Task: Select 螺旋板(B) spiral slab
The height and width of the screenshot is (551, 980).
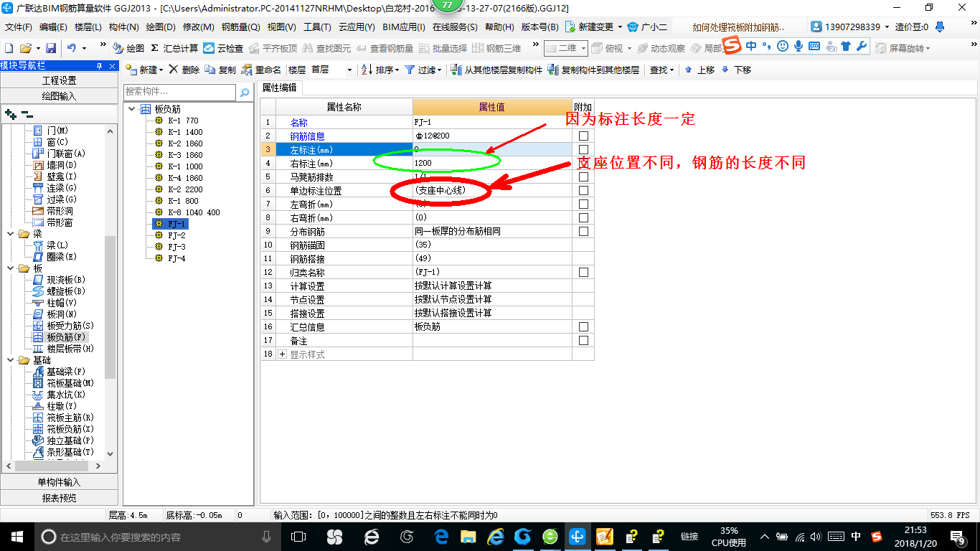Action: (x=60, y=291)
